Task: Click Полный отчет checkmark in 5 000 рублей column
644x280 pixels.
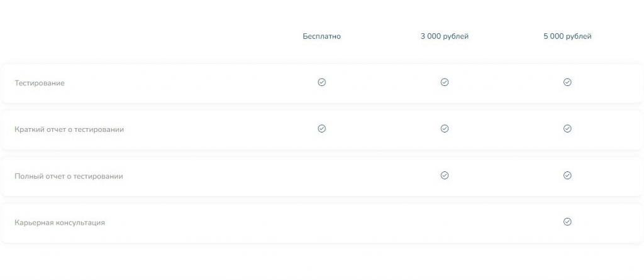Action: click(x=567, y=175)
